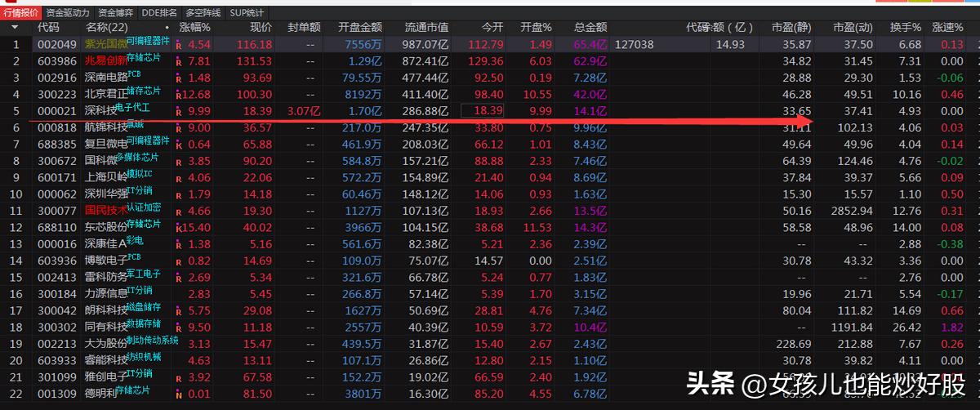The image size is (980, 410).
Task: Sort by the 名称(22) column header
Action: click(x=108, y=27)
